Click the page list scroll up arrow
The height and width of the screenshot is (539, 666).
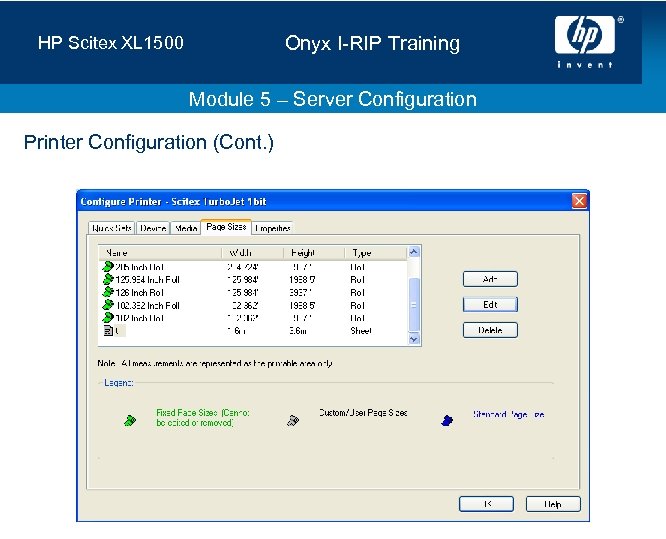click(414, 252)
